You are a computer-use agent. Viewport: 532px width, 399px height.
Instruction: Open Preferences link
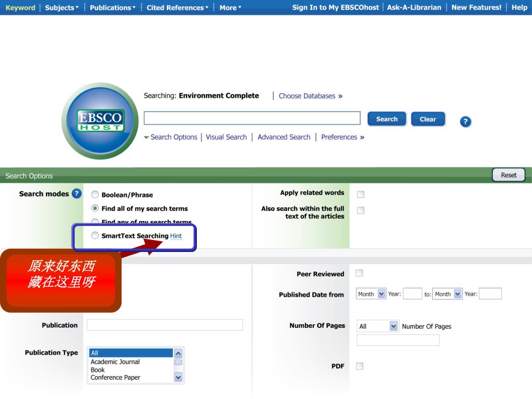343,137
